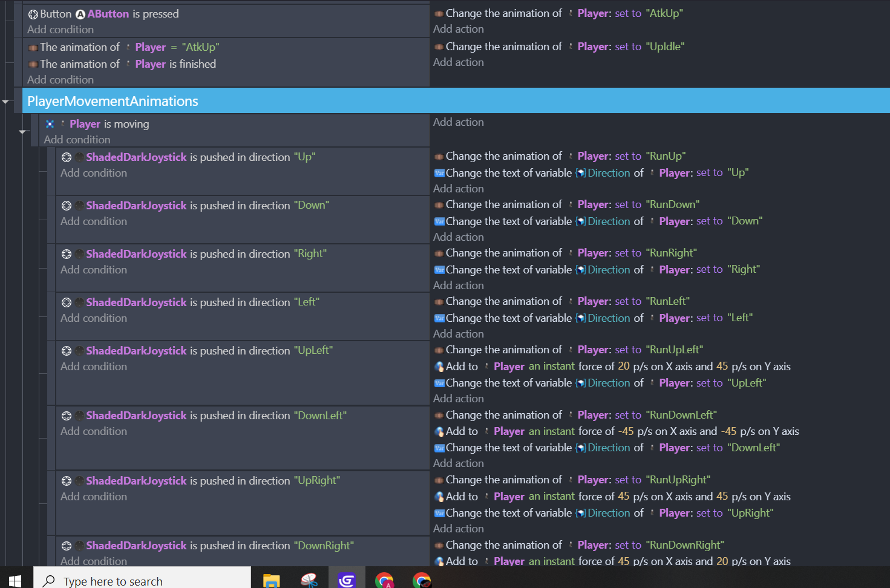The image size is (890, 588).
Task: Click animation icon of the "RunUpLeft" action
Action: [439, 350]
